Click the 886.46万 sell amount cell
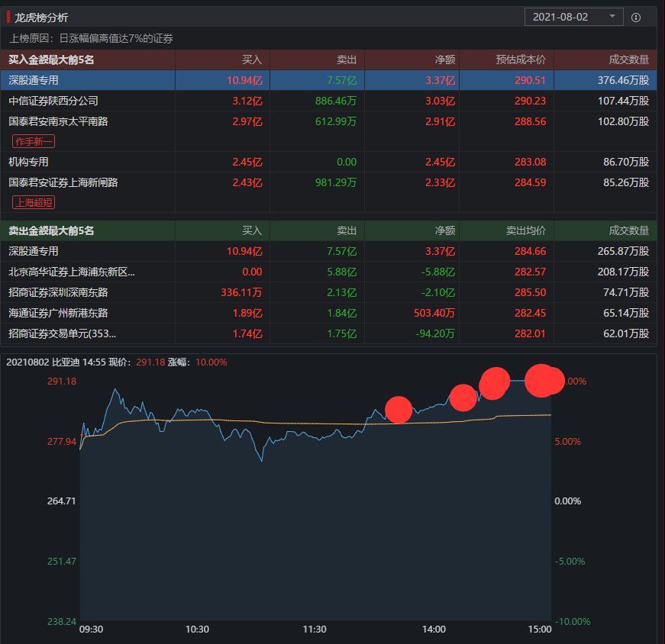This screenshot has width=665, height=644. (x=336, y=101)
